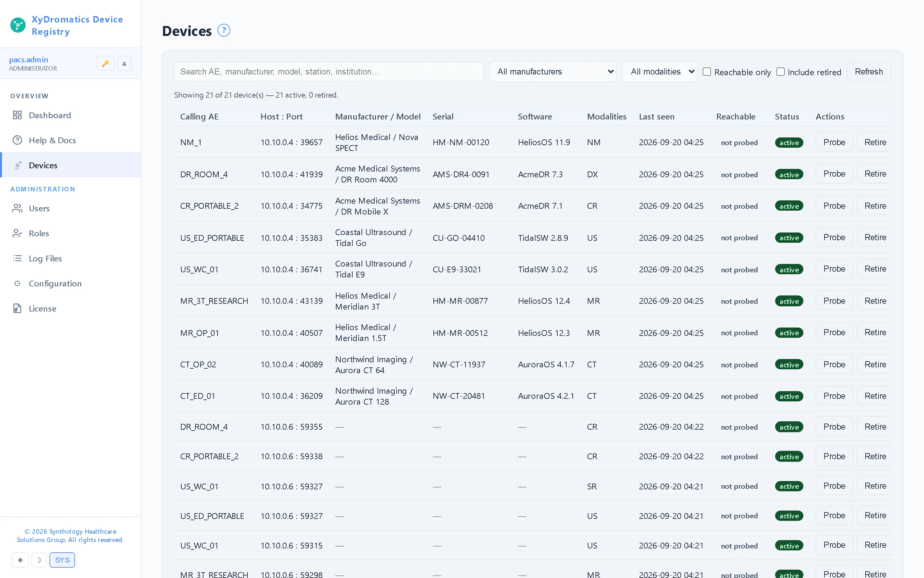Click the AuroraOS 4.2.1 software cell
Viewport: 924px width, 578px height.
point(546,396)
